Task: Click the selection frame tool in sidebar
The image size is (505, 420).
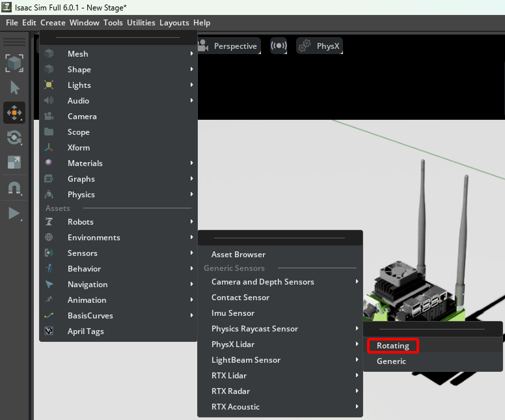Action: (14, 63)
